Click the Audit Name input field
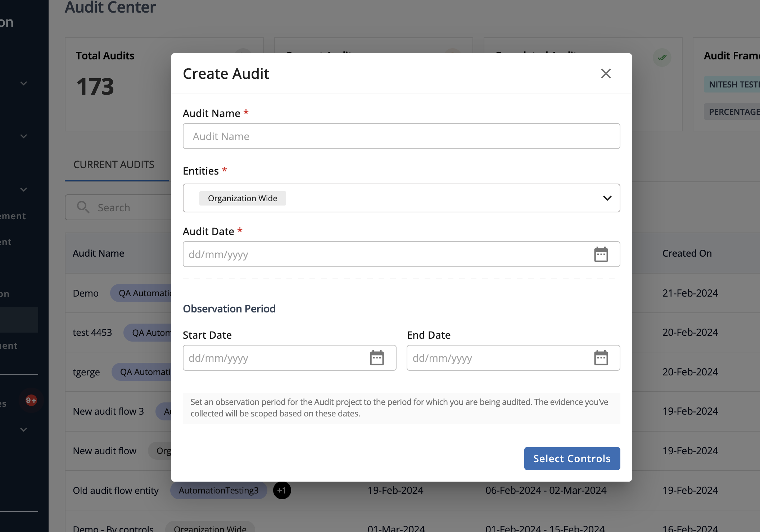Viewport: 760px width, 532px height. pos(401,136)
